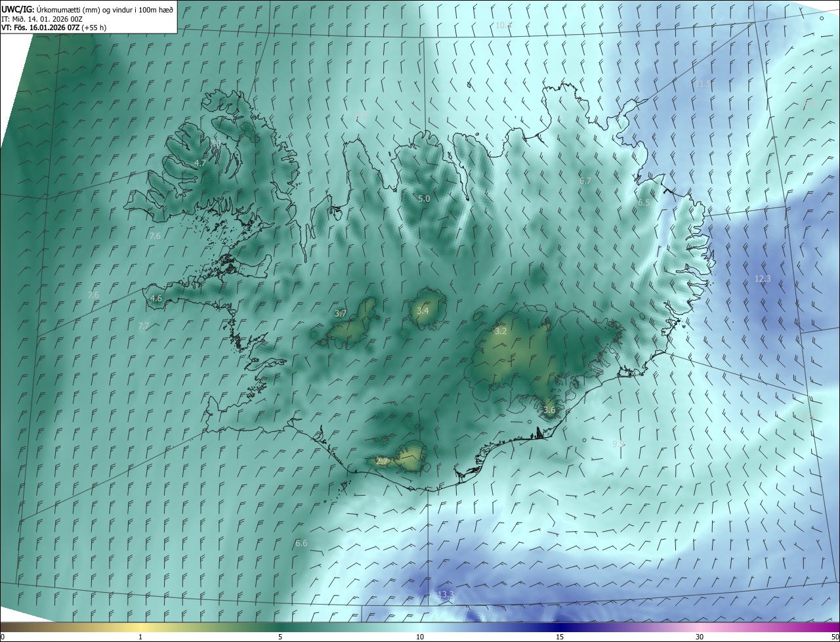This screenshot has height=642, width=840.
Task: Click the 'IT: Mið. 14. 01. 2026 00Z' line
Action: click(41, 18)
